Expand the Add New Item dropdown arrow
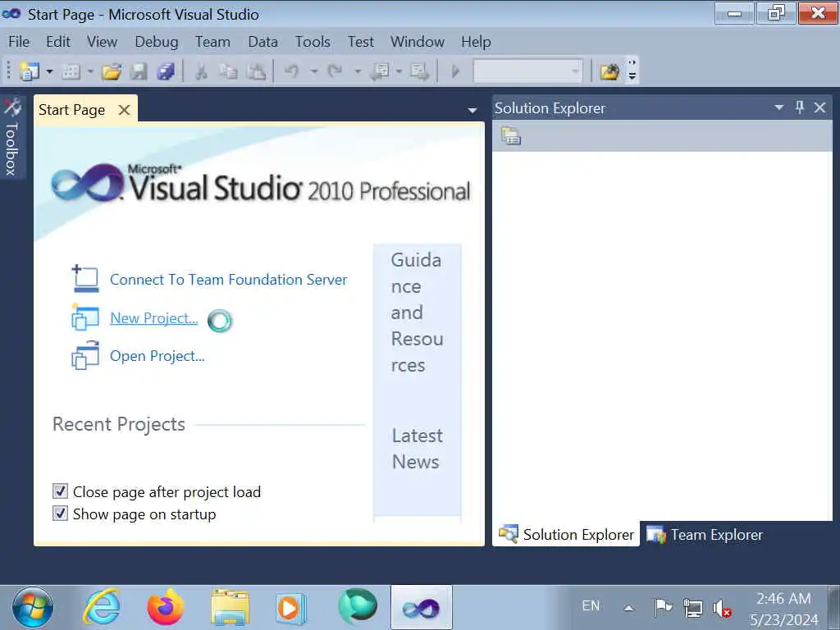 90,71
